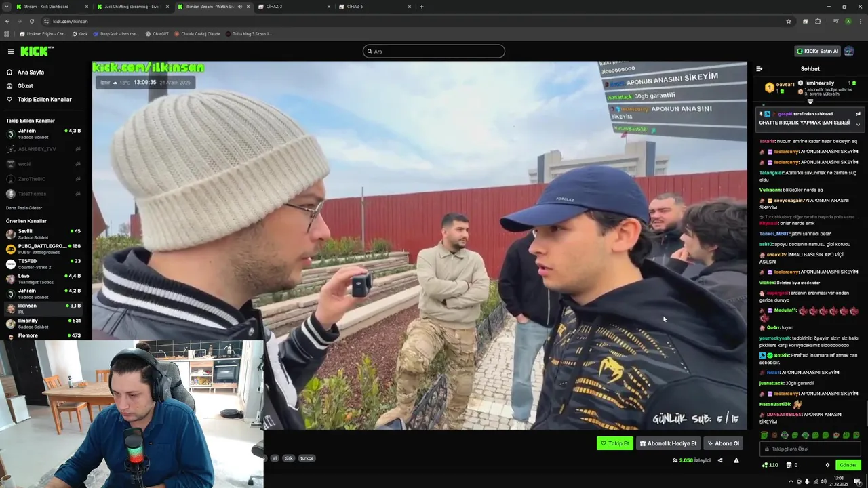Image resolution: width=868 pixels, height=488 pixels.
Task: Open the chat shop icon
Action: [x=789, y=465]
